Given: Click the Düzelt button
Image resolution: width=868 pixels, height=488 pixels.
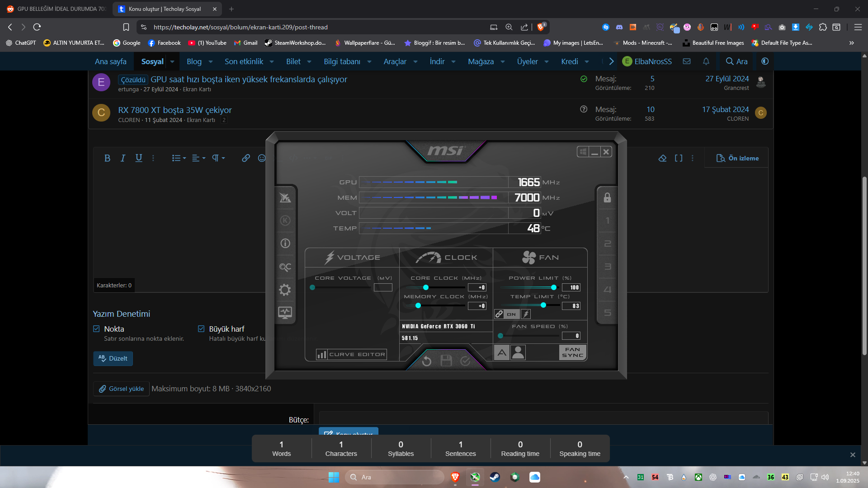Looking at the screenshot, I should [x=113, y=358].
